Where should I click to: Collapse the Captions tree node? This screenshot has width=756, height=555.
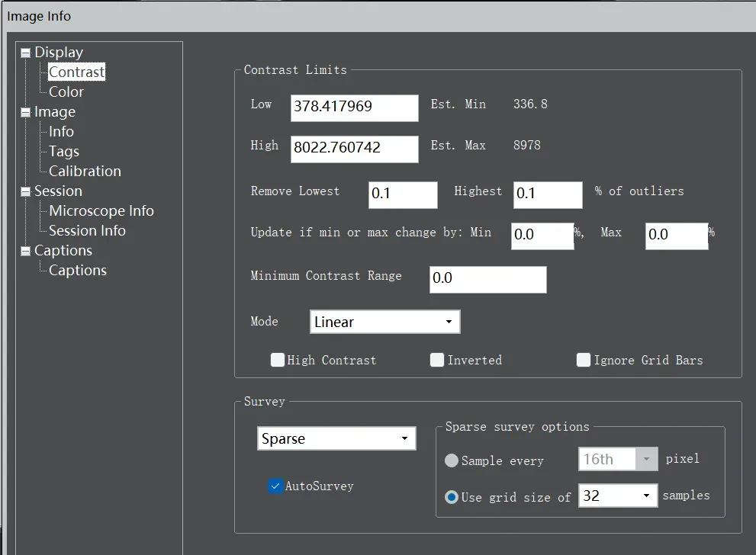[26, 252]
